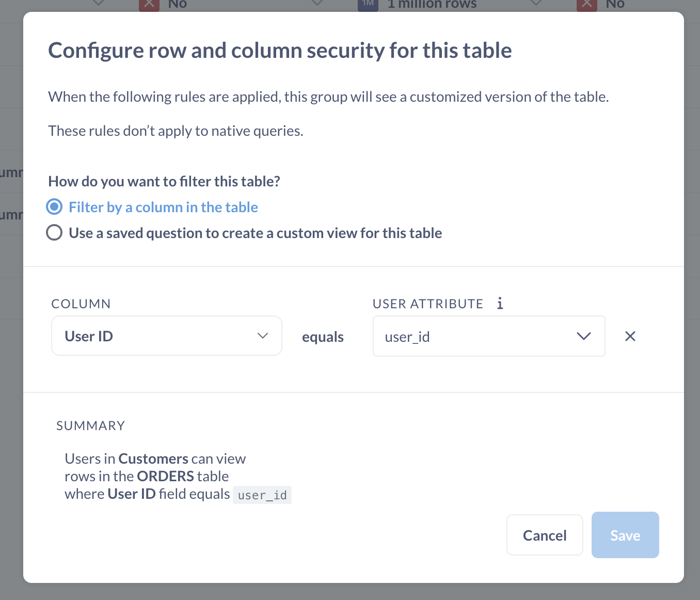Click the left red X 'No' icon in the background

tap(149, 5)
